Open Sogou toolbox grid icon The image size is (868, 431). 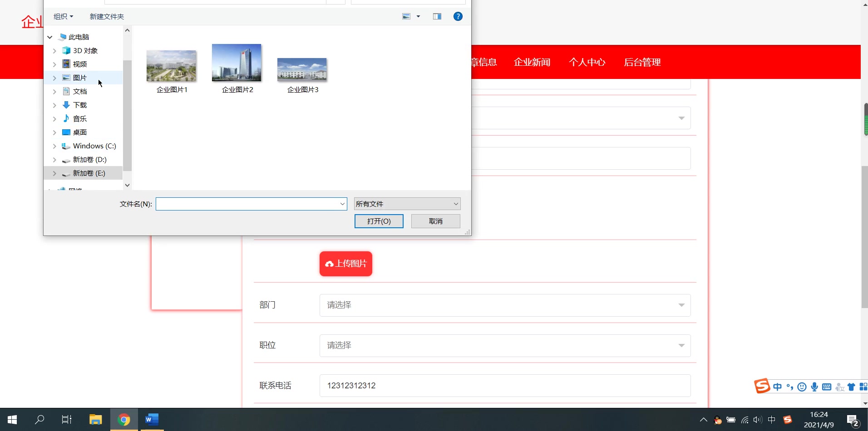864,387
